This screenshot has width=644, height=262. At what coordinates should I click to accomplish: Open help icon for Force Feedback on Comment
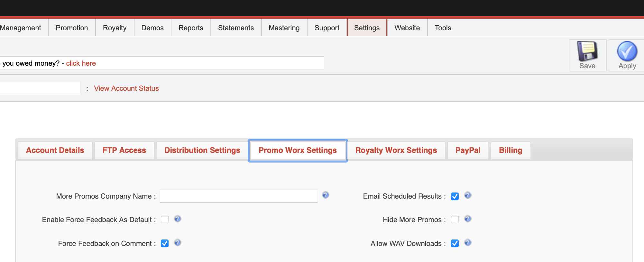tap(178, 243)
